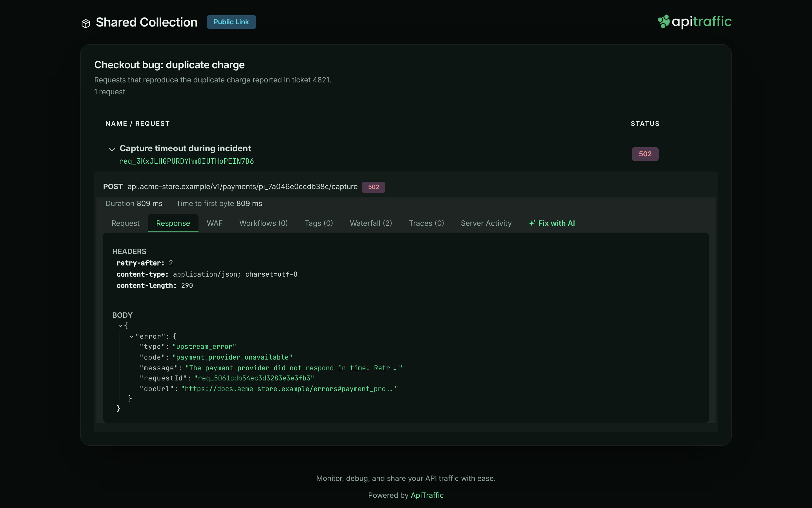This screenshot has height=508, width=812.
Task: Click the Time to first byte value
Action: [249, 203]
